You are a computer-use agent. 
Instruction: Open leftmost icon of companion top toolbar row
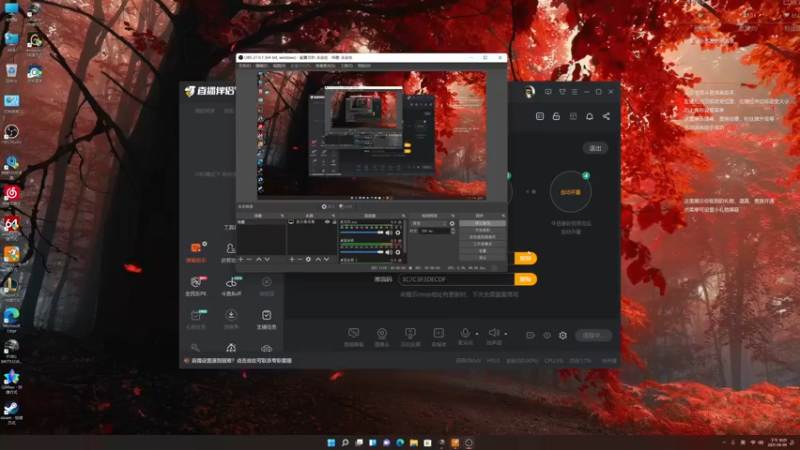540,116
